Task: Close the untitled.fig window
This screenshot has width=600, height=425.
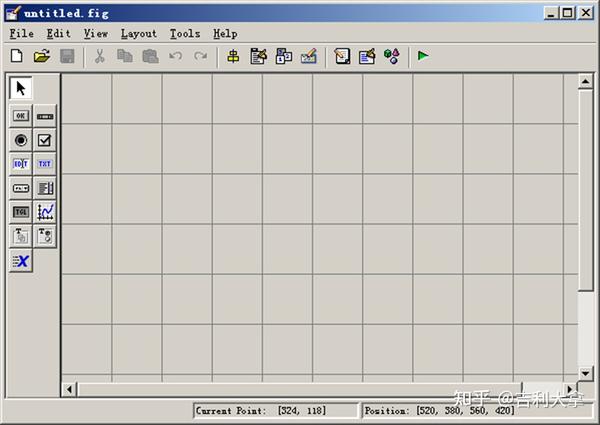Action: tap(586, 13)
